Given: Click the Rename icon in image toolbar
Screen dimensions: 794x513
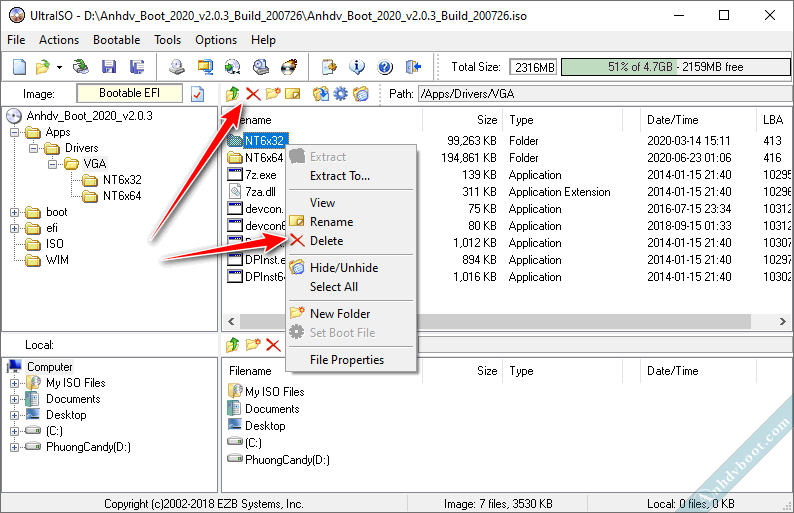Looking at the screenshot, I should (x=293, y=94).
